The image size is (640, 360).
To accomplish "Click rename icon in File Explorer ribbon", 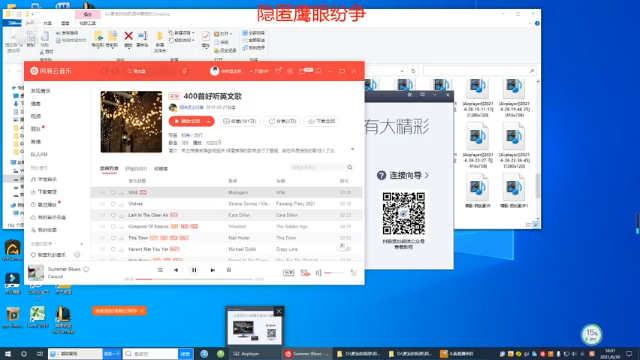I will point(142,36).
